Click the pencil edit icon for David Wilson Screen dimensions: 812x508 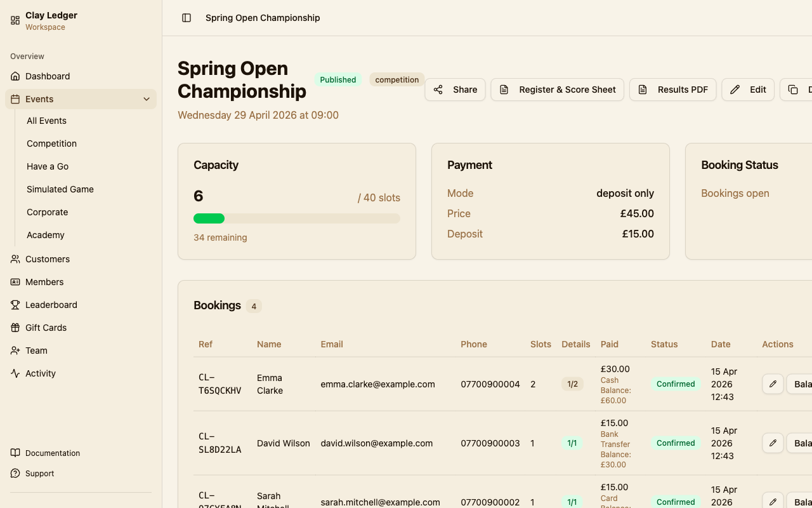[773, 443]
